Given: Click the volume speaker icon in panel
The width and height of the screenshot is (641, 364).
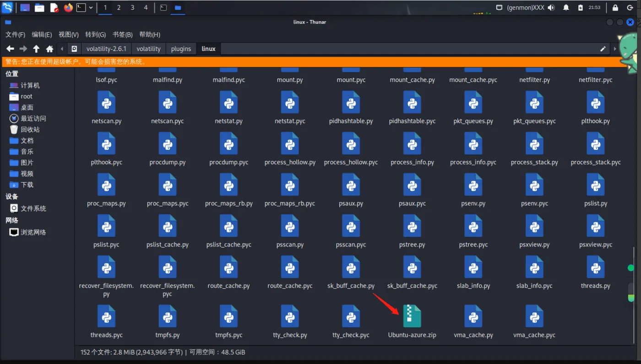Looking at the screenshot, I should (x=551, y=7).
